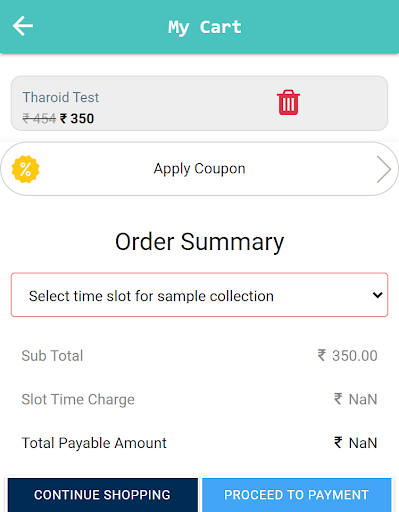
Task: Delete Tharoid Test with the trash icon
Action: (288, 102)
